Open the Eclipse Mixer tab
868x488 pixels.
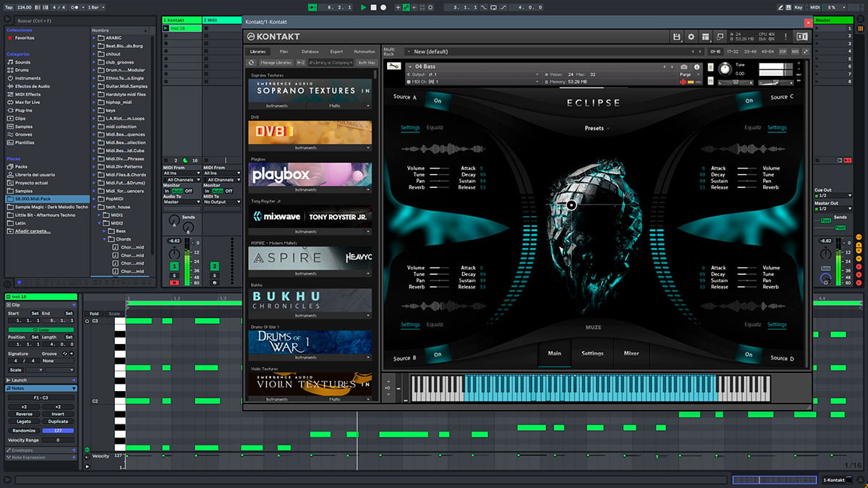631,354
